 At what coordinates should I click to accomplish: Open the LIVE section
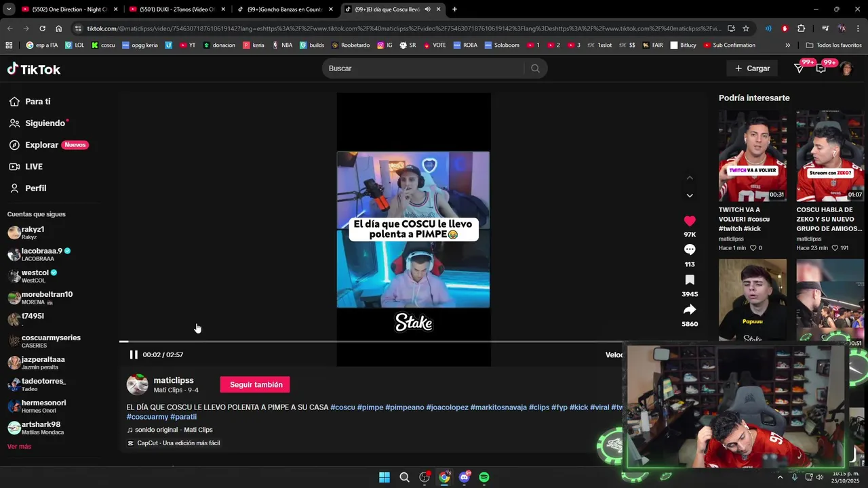tap(26, 167)
